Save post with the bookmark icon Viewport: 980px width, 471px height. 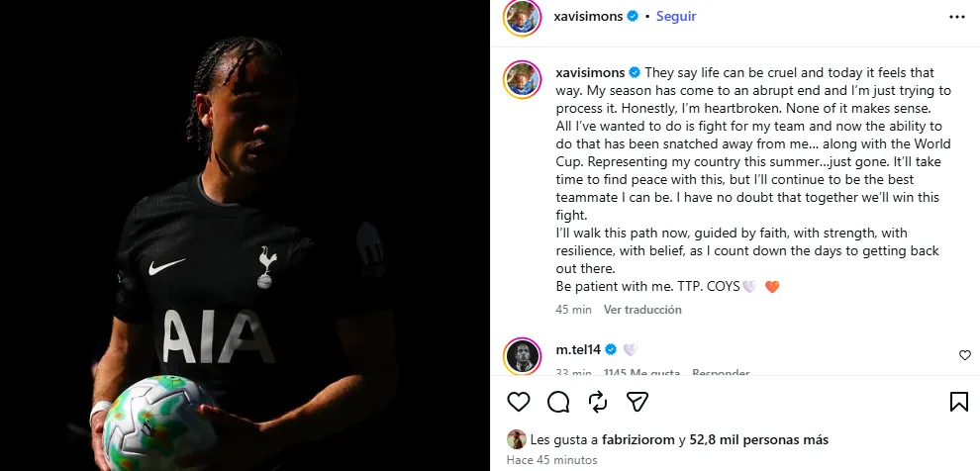click(959, 402)
